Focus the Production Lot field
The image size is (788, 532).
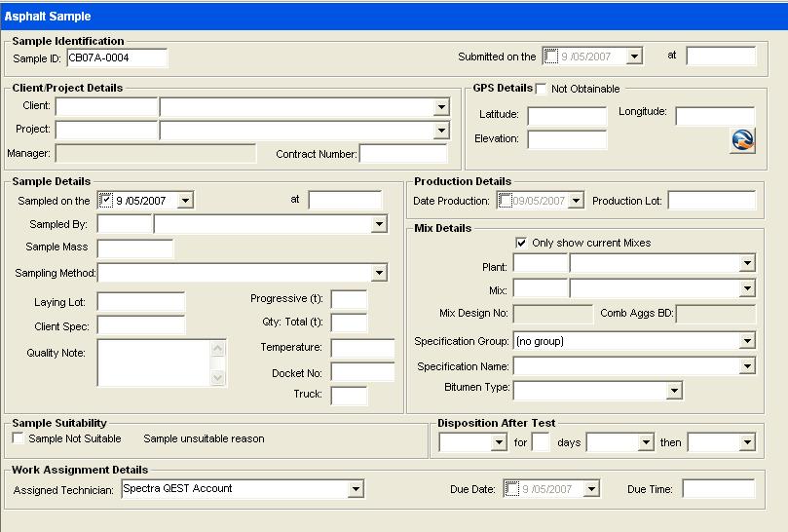(x=711, y=201)
